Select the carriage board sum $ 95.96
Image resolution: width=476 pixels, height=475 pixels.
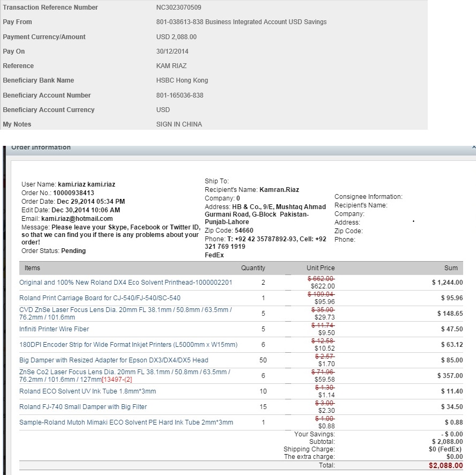452,298
